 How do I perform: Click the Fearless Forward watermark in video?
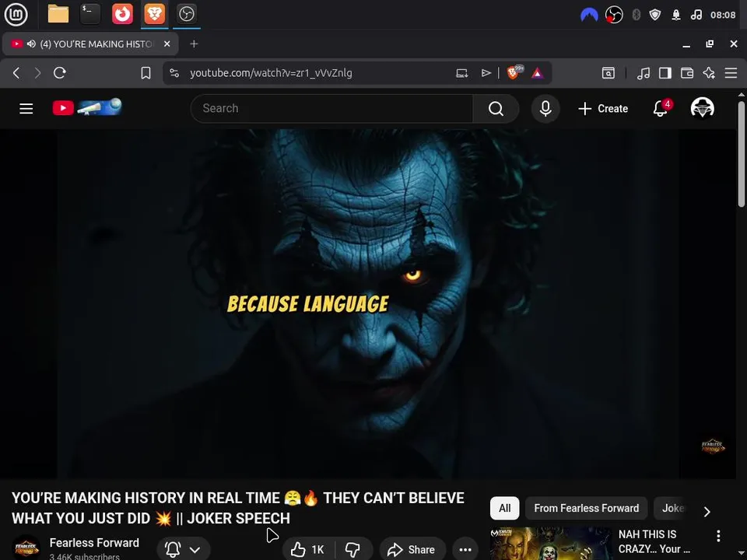click(x=713, y=446)
